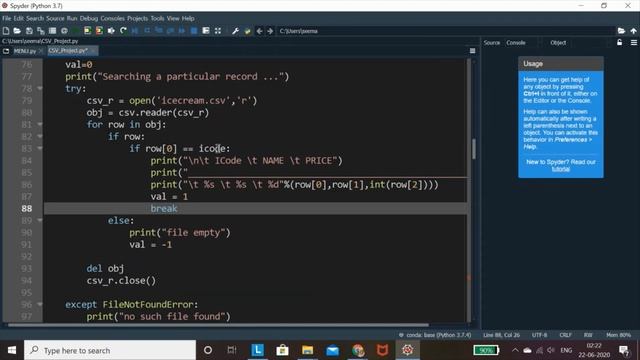Collapse the except fold at line 96

tap(40, 304)
